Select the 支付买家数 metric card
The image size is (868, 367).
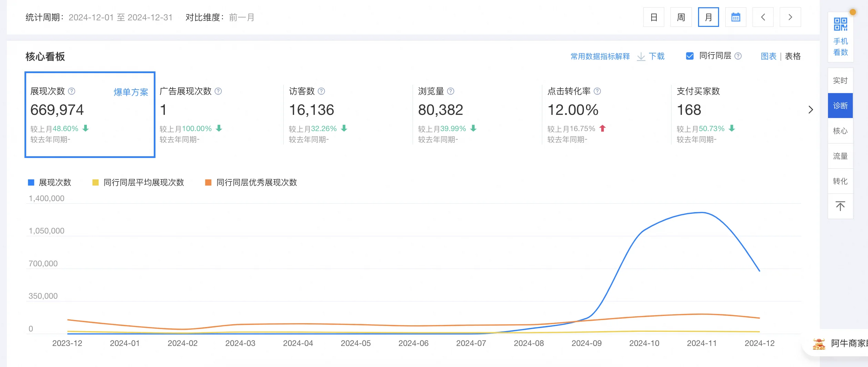click(736, 115)
